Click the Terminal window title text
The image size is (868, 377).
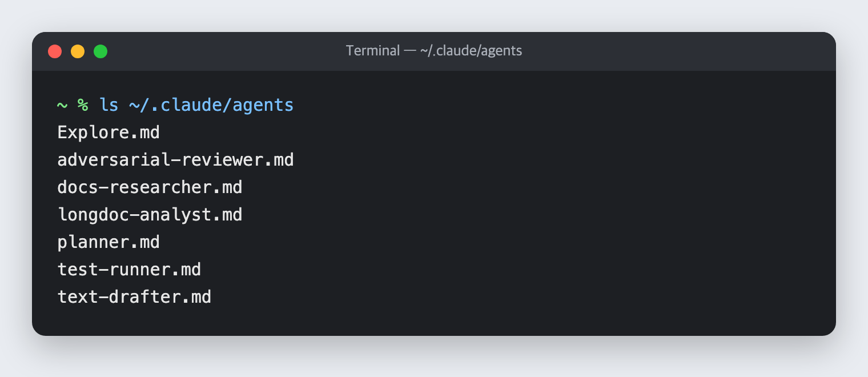click(434, 51)
